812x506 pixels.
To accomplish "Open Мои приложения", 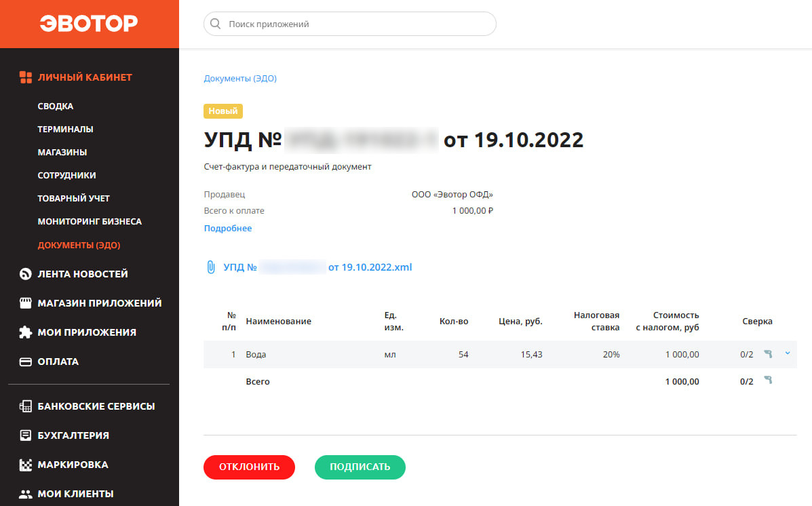I will (x=87, y=332).
